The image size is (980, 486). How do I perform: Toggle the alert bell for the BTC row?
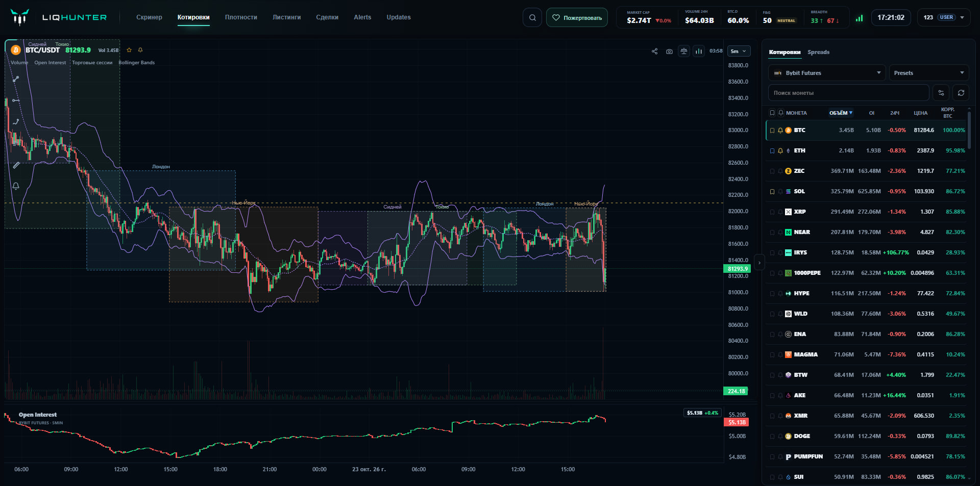[780, 131]
